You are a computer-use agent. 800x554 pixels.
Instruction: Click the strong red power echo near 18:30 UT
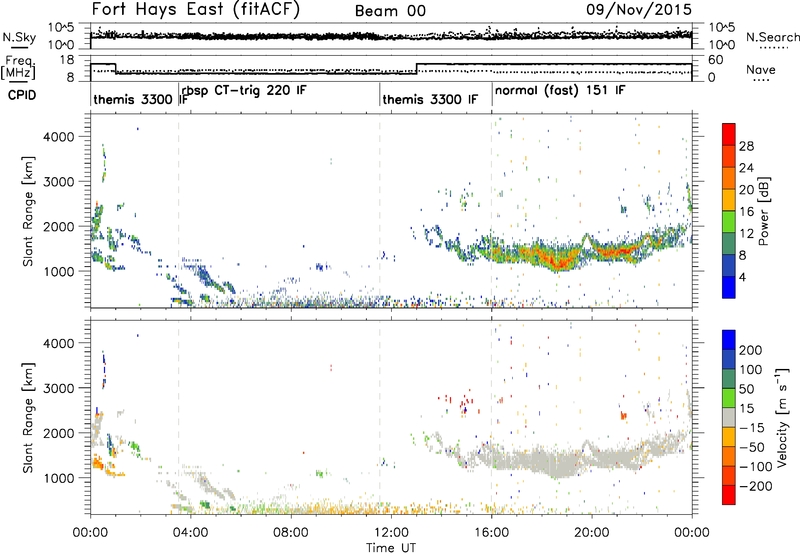(560, 261)
